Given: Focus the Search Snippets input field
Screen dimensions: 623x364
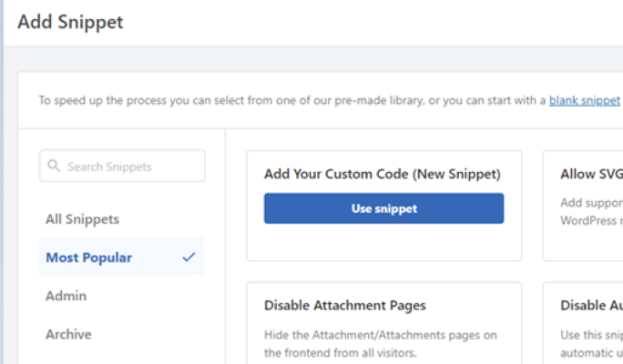Looking at the screenshot, I should coord(128,167).
